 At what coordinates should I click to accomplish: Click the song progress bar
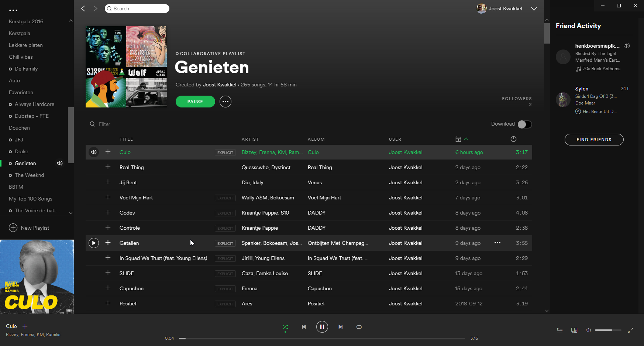click(x=322, y=338)
